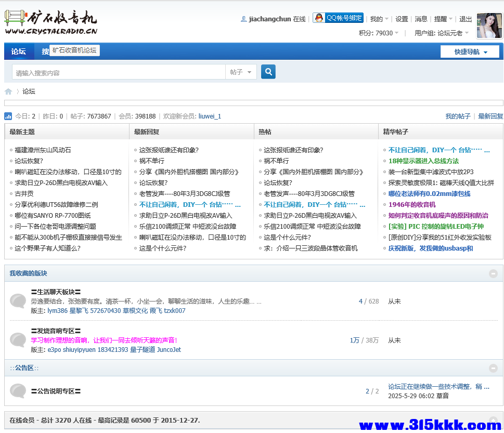This screenshot has width=504, height=433.
Task: Click the 公告说明专区 forum icon
Action: pyautogui.click(x=18, y=390)
